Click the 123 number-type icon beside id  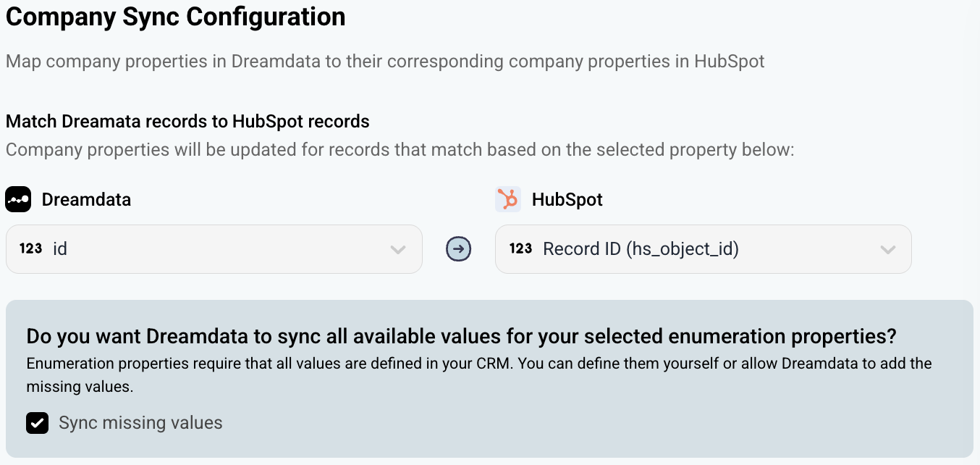click(x=30, y=249)
